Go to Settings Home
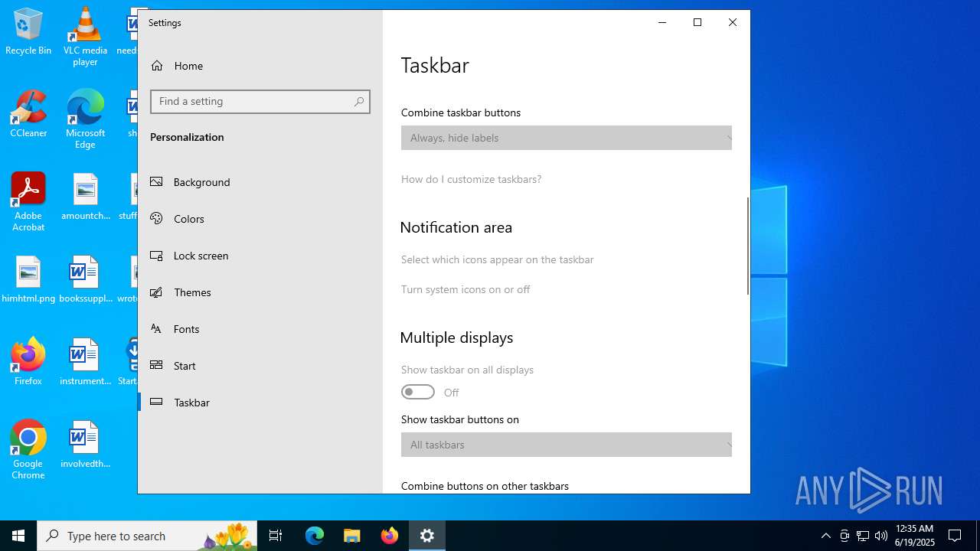The width and height of the screenshot is (980, 551). (x=260, y=66)
